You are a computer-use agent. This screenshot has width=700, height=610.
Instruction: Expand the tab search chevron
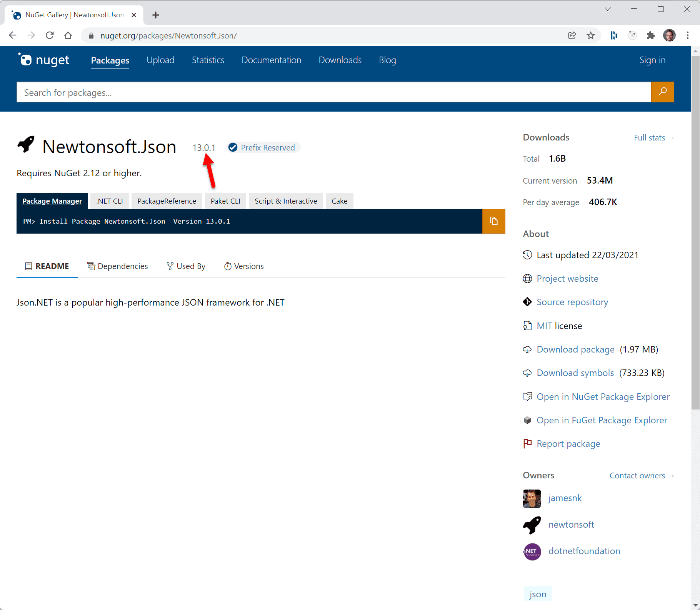tap(608, 9)
